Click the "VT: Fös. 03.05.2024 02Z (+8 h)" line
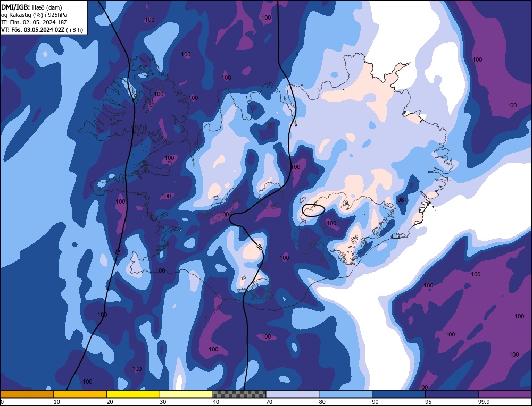 (41, 30)
